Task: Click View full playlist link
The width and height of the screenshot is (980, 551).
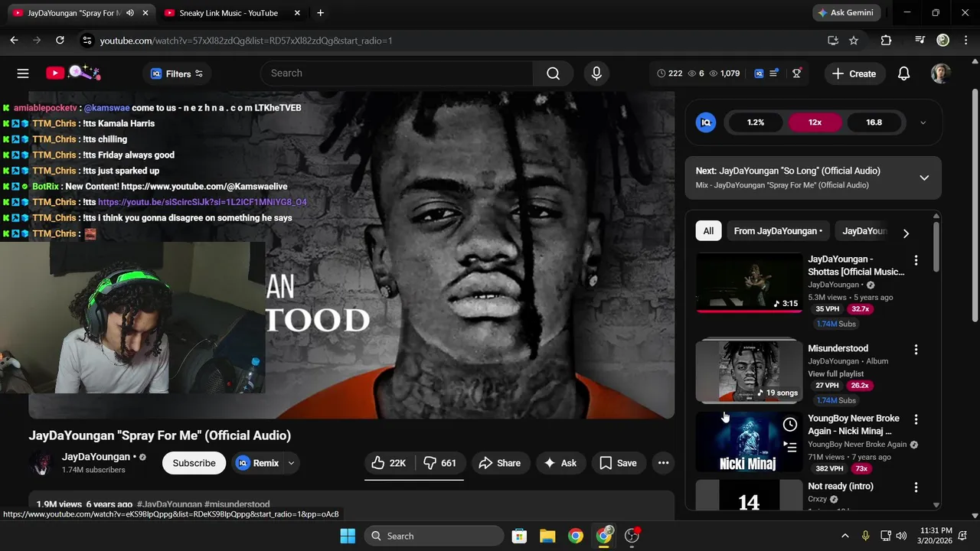Action: (x=835, y=374)
